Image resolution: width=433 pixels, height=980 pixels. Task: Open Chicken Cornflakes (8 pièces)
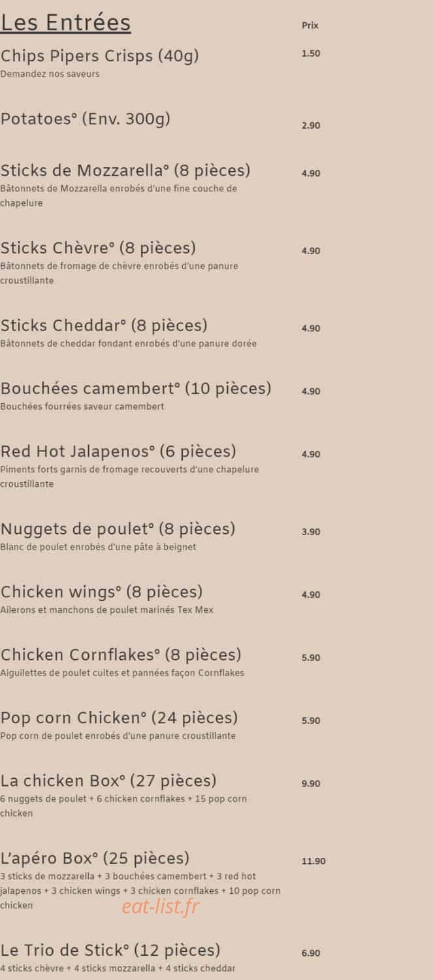pos(121,655)
